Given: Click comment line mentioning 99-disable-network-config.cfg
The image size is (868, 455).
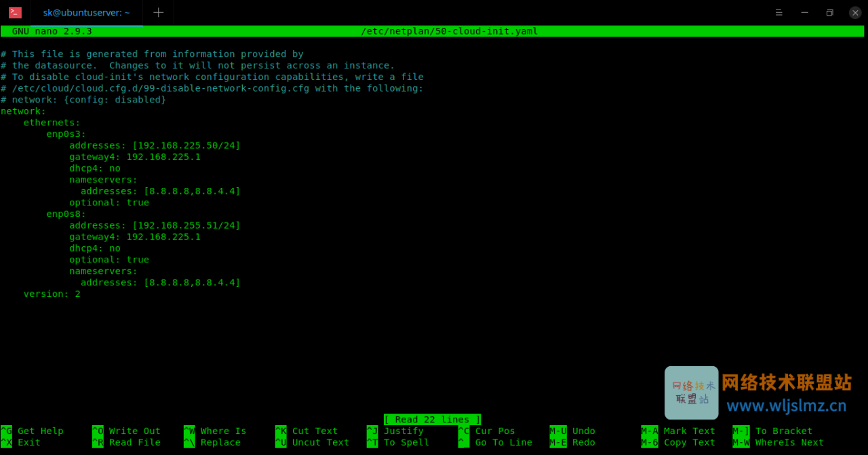Looking at the screenshot, I should 212,89.
